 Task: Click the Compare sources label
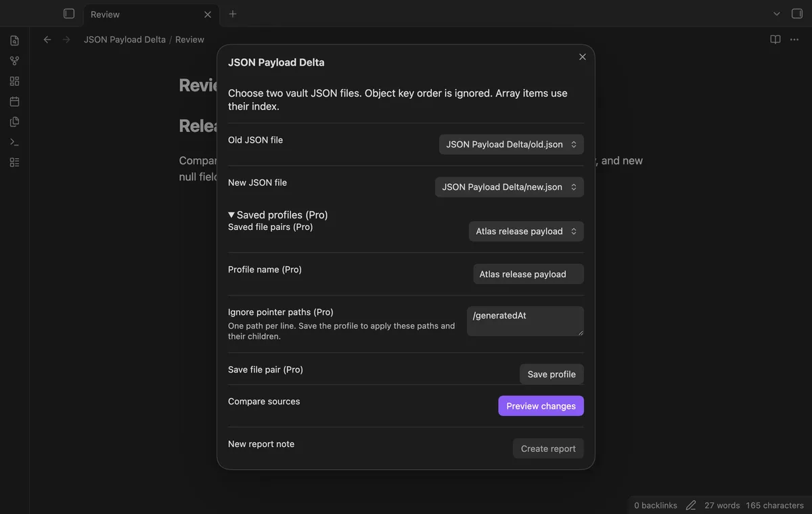264,401
